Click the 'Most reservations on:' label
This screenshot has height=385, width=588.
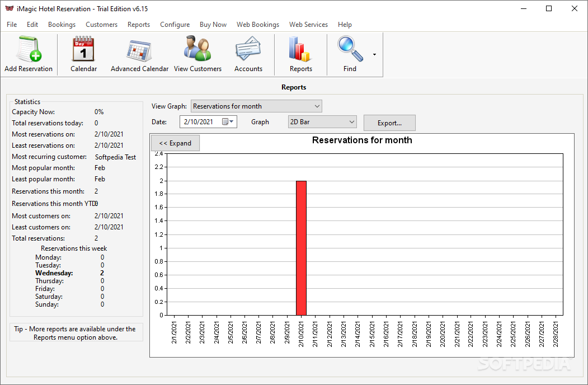coord(43,134)
